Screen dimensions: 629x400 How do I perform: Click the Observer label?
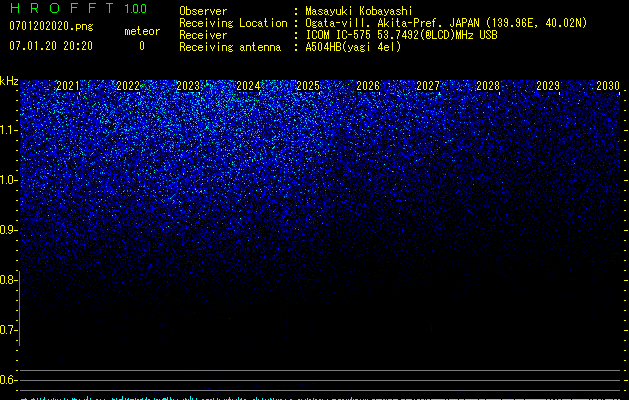point(203,11)
